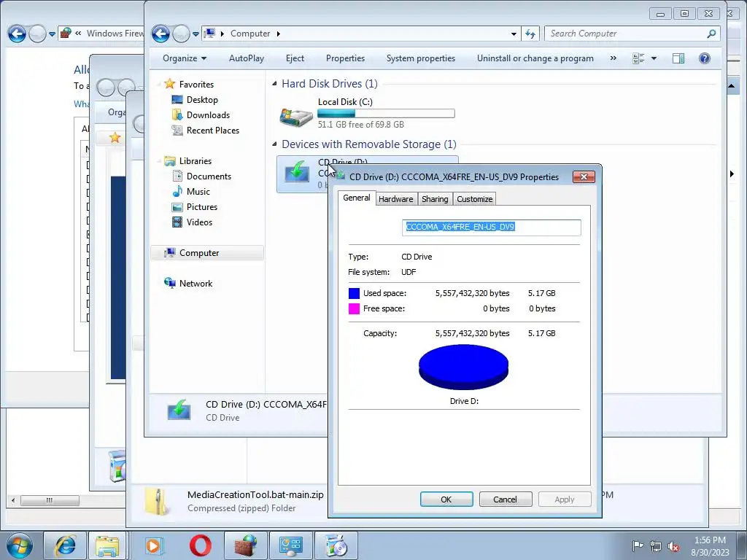Launch Internet Explorer from taskbar
The image size is (747, 560).
click(x=66, y=545)
